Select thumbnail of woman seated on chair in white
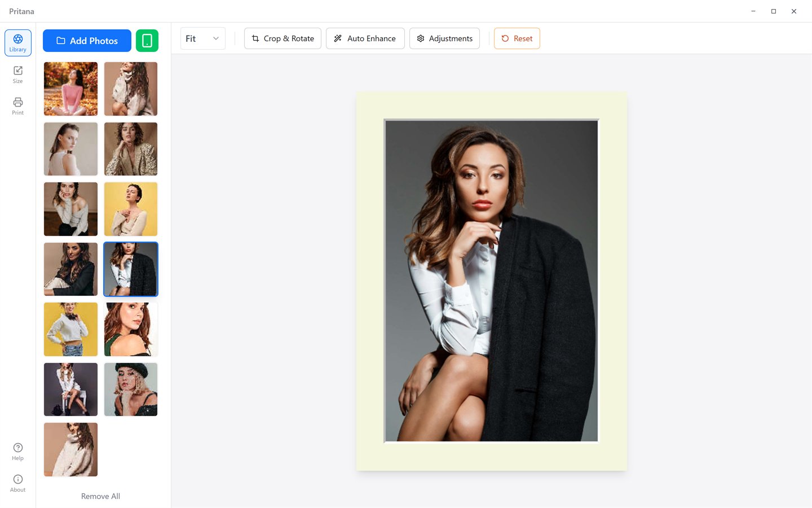This screenshot has width=812, height=508. tap(70, 389)
